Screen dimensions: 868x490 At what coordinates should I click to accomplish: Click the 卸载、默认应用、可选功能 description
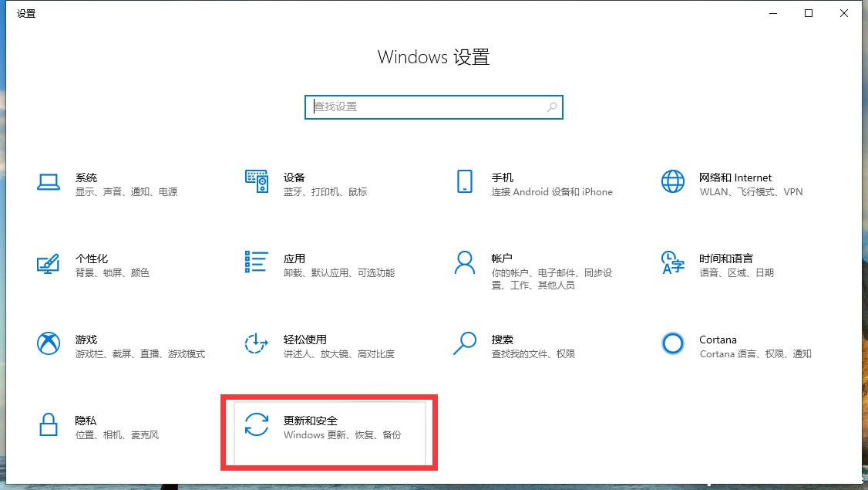338,272
